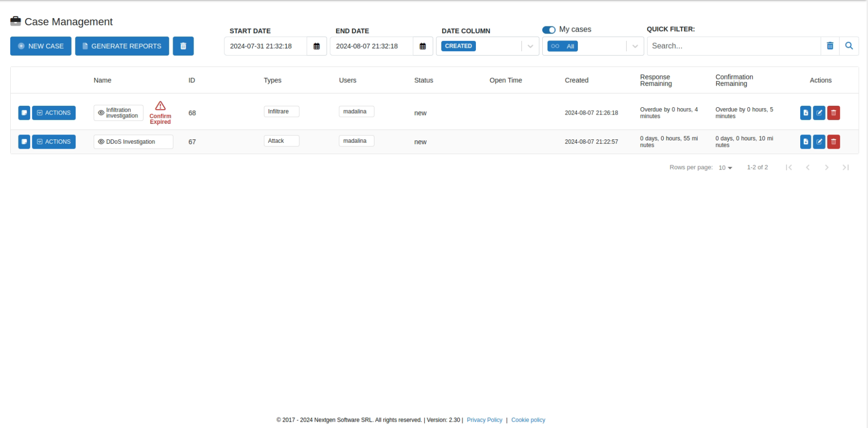This screenshot has height=428, width=868.
Task: Open the Privacy Policy link
Action: (x=484, y=420)
